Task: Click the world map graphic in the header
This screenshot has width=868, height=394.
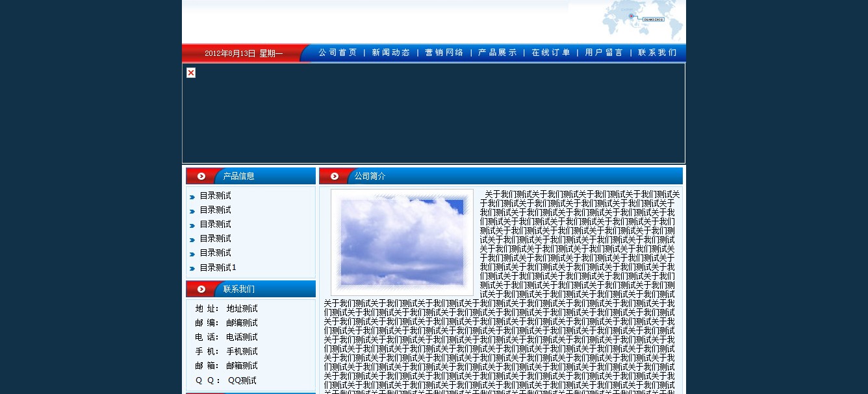Action: click(x=643, y=21)
